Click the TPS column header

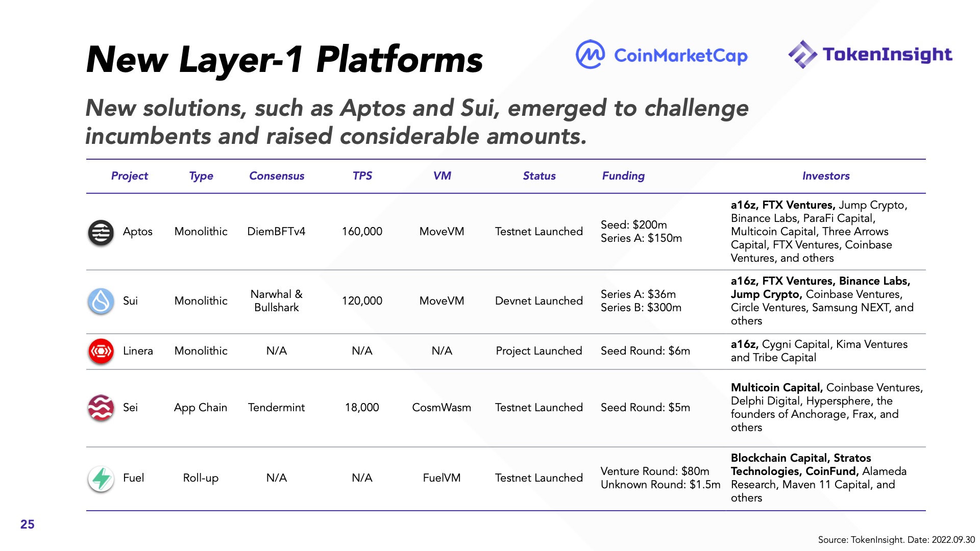362,176
